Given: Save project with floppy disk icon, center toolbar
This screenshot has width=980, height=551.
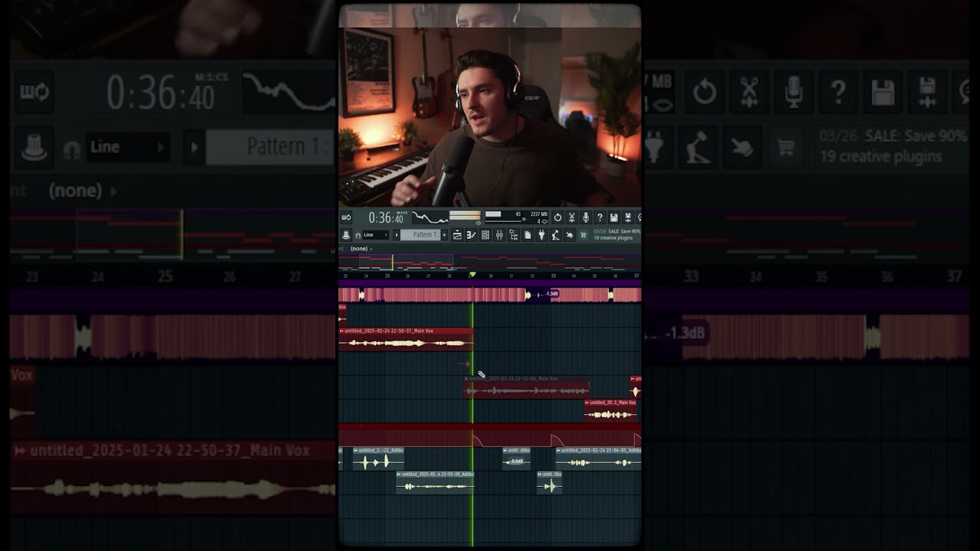Looking at the screenshot, I should [614, 217].
